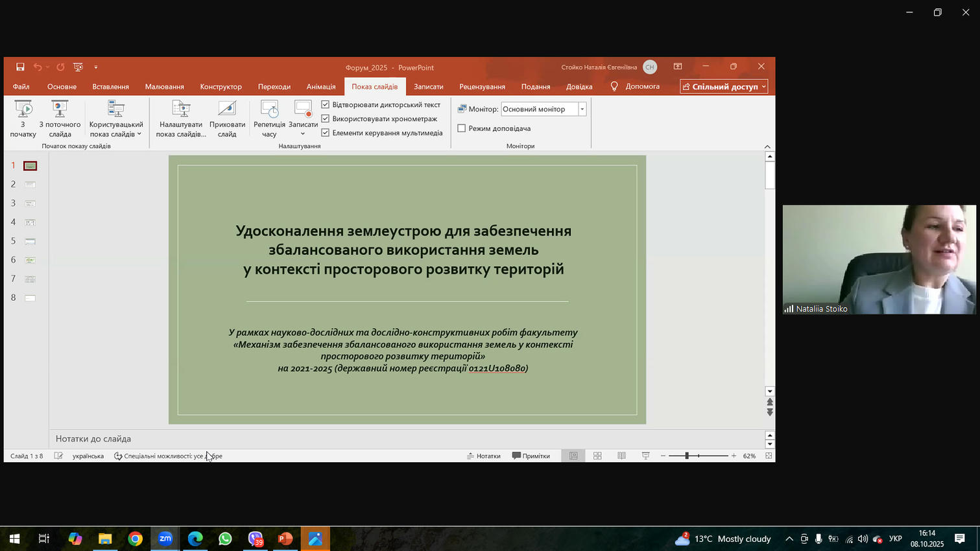Open Set Up Slide Show settings
Image resolution: width=980 pixels, height=551 pixels.
click(x=181, y=110)
